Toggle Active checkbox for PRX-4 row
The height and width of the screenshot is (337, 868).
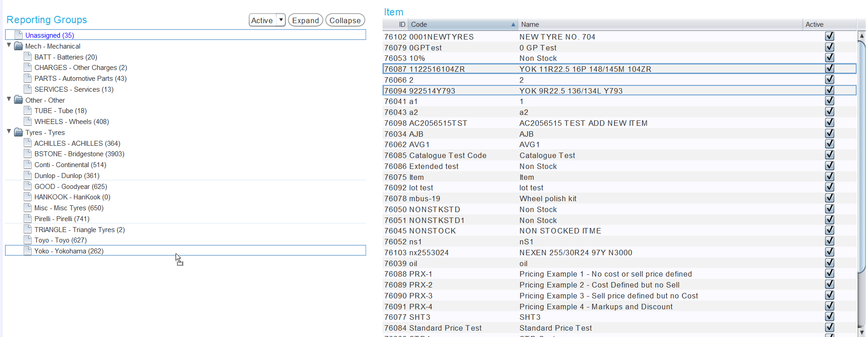click(829, 306)
